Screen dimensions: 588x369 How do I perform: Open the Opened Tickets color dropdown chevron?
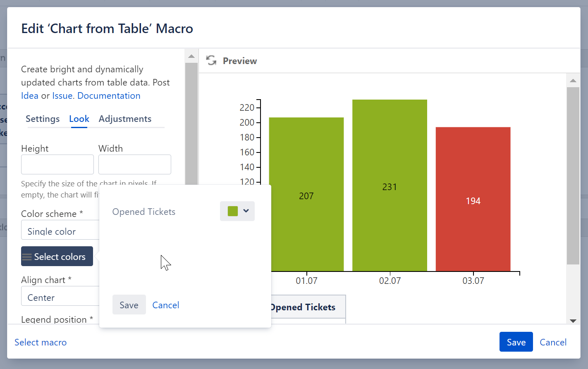pyautogui.click(x=246, y=211)
